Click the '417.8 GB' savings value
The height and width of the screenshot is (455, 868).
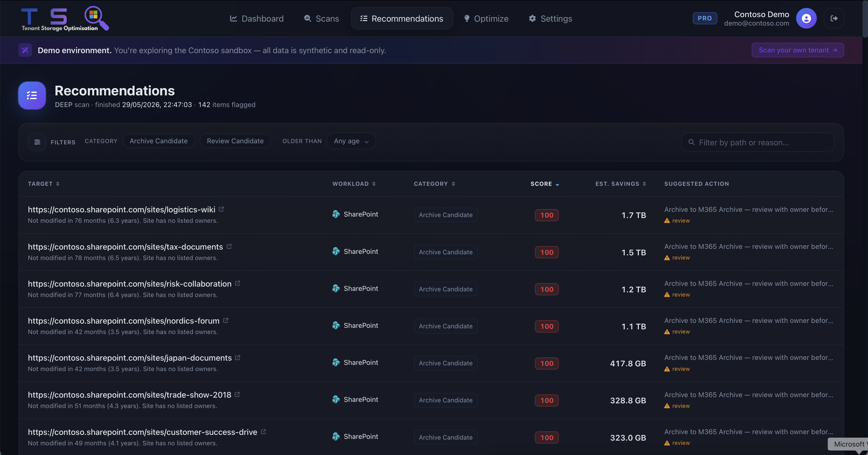point(628,363)
